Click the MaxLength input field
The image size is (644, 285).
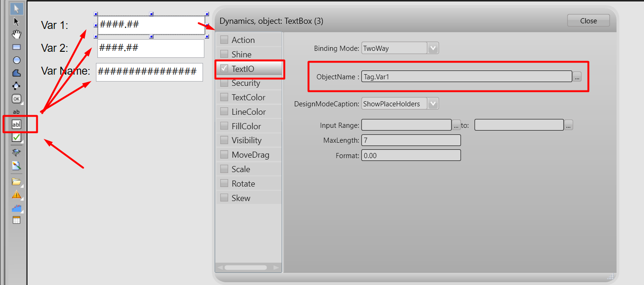coord(411,140)
